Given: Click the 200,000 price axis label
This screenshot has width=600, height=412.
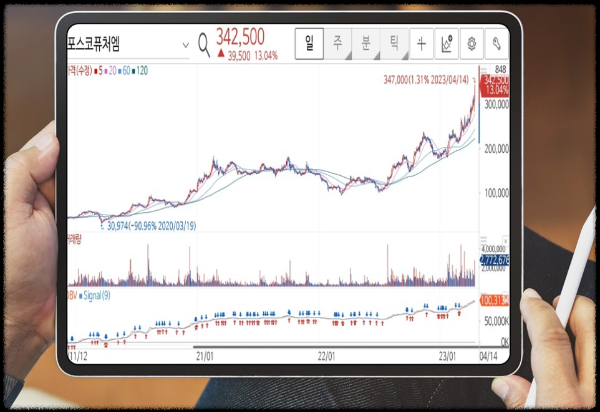Looking at the screenshot, I should click(x=496, y=149).
